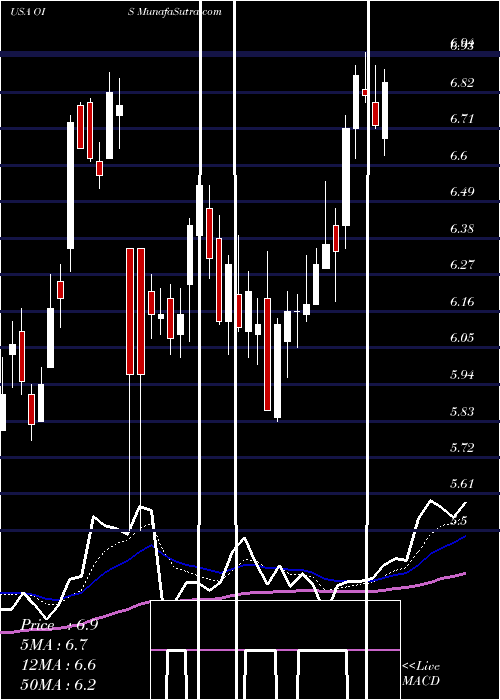Click the 'Price : 6.9' legend text
Image resolution: width=500 pixels, height=700 pixels.
point(60,625)
